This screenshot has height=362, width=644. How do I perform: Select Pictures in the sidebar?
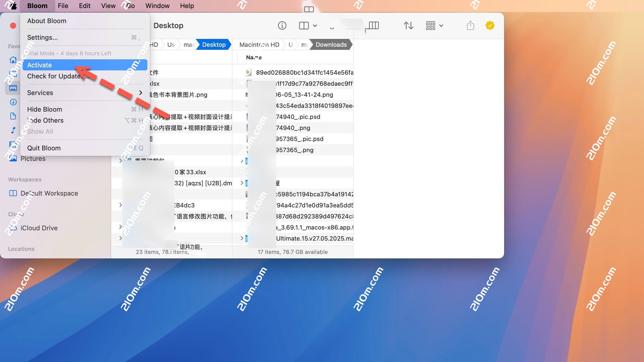click(x=33, y=159)
